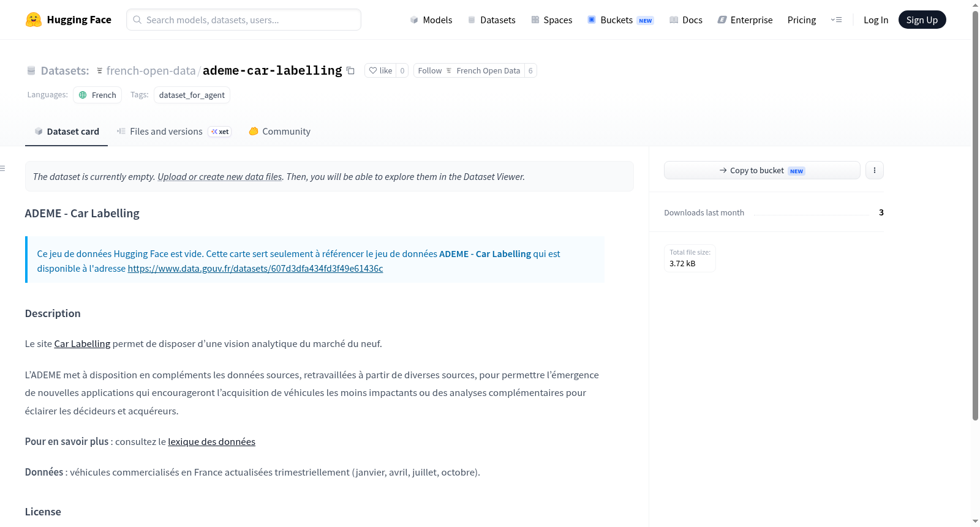Select the French language tag
This screenshot has height=527, width=980.
point(97,95)
